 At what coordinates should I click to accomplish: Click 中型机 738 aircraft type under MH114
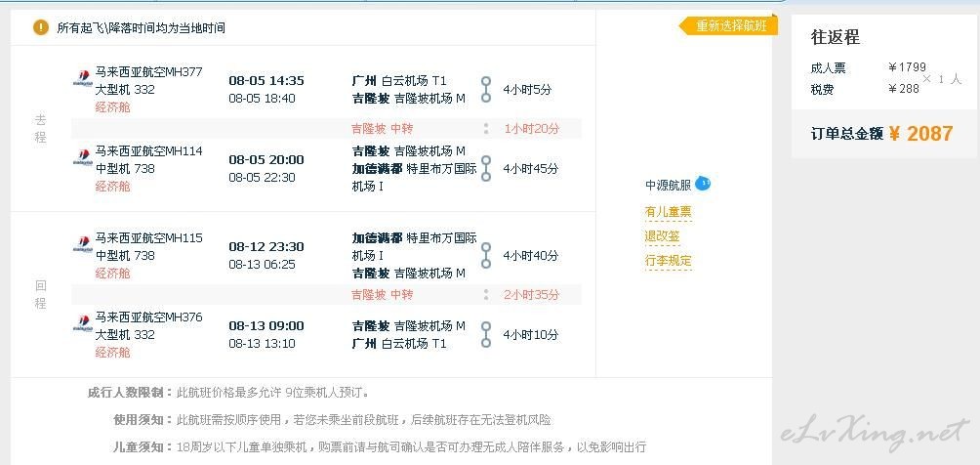[125, 168]
